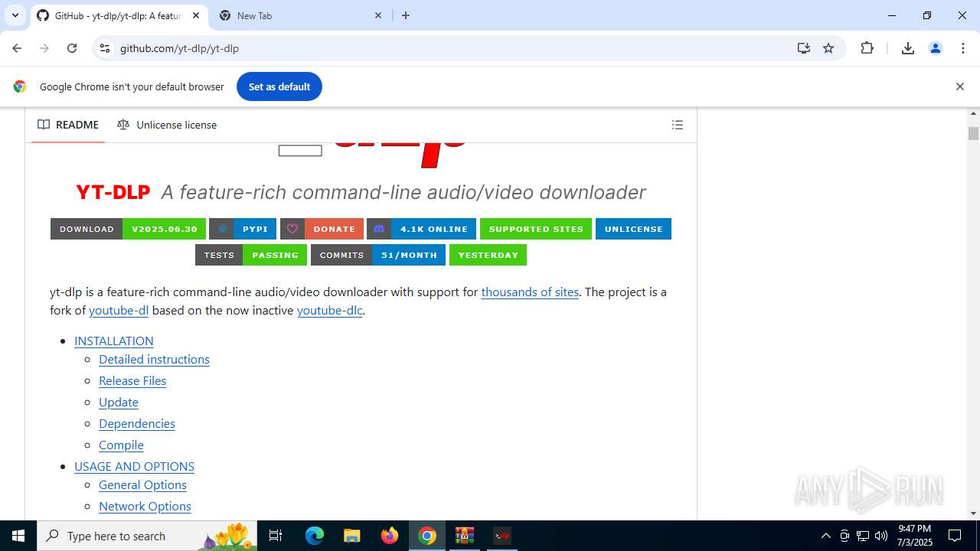Launch Microsoft Edge from the taskbar
Screen dimensions: 980x551
tap(315, 536)
